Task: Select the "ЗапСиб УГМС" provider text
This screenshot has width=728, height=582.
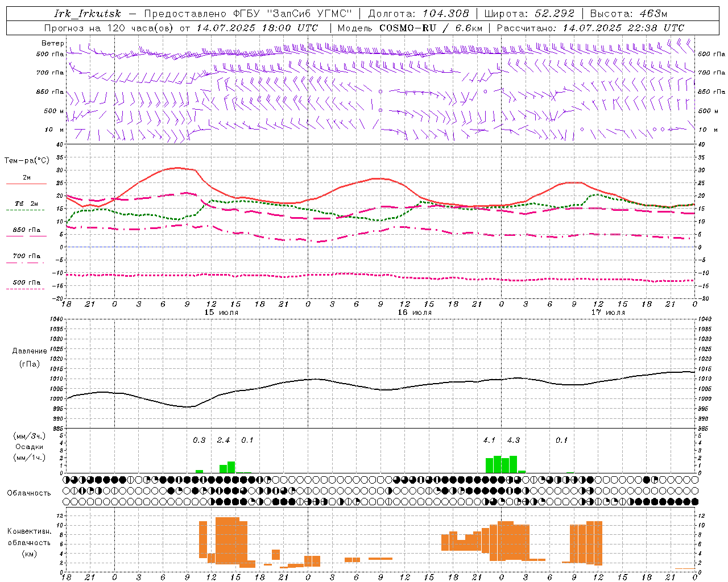Action: 309,14
